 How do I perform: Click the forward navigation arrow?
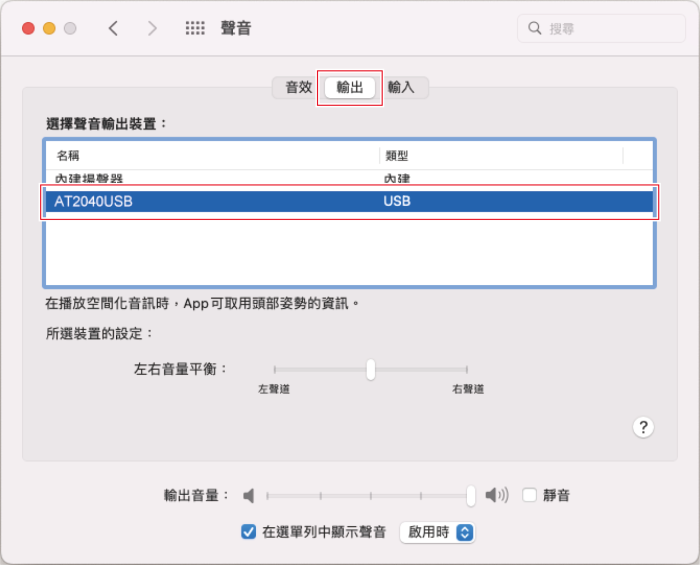click(152, 28)
